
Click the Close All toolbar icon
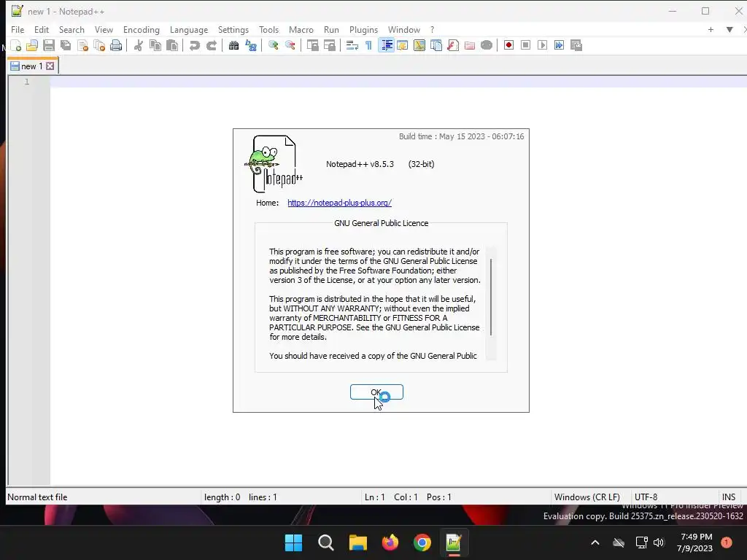pos(99,45)
